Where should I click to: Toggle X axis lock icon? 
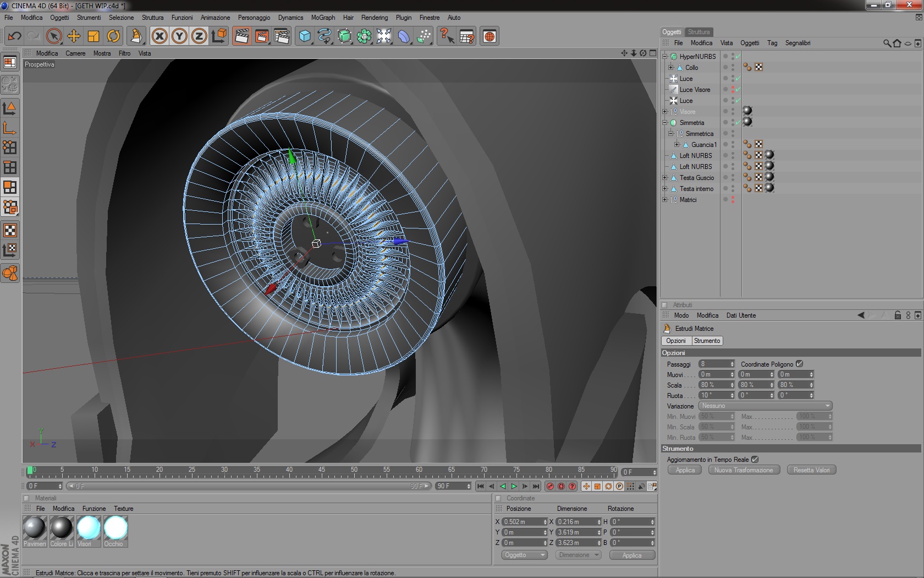(159, 36)
